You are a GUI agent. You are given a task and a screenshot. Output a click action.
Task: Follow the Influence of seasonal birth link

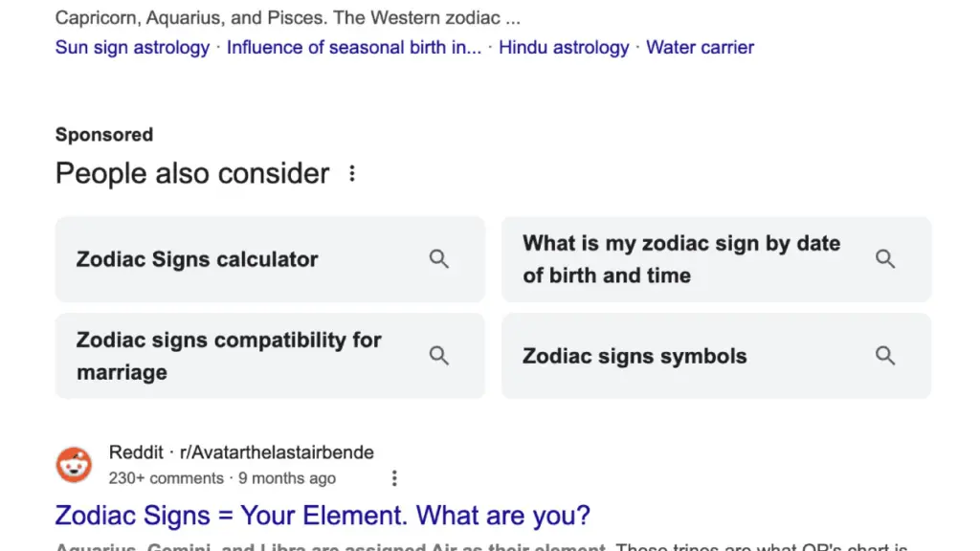[353, 47]
